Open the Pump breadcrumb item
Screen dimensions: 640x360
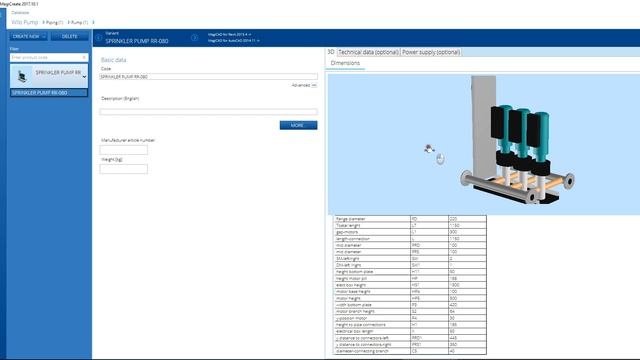tap(78, 22)
